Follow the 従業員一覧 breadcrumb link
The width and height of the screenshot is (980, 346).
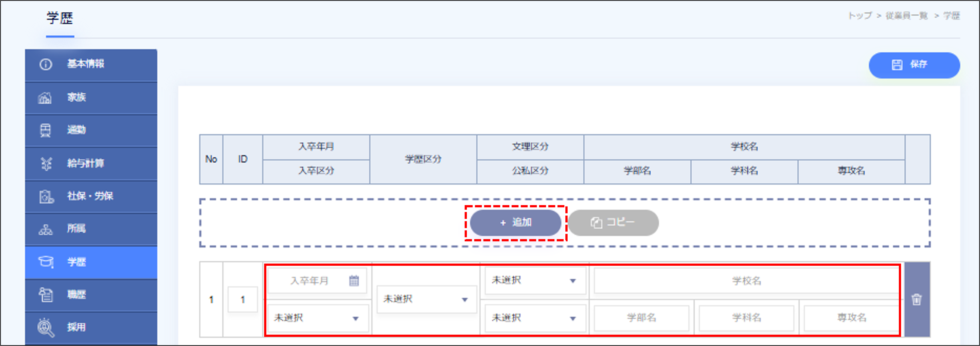907,16
